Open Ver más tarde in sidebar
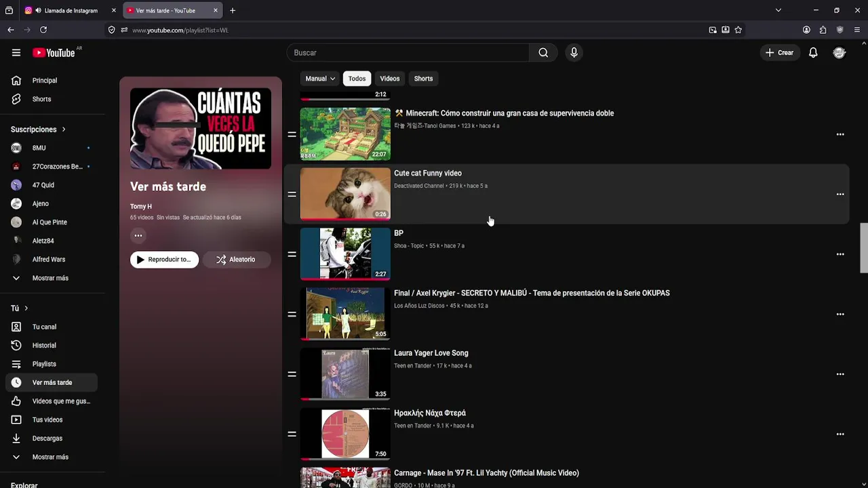The height and width of the screenshot is (488, 868). (52, 383)
